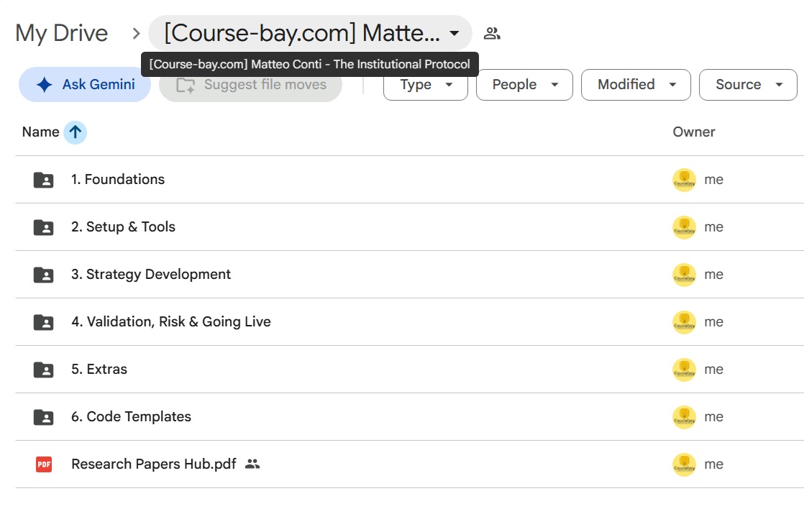Click the Ask Gemini button

[x=85, y=85]
